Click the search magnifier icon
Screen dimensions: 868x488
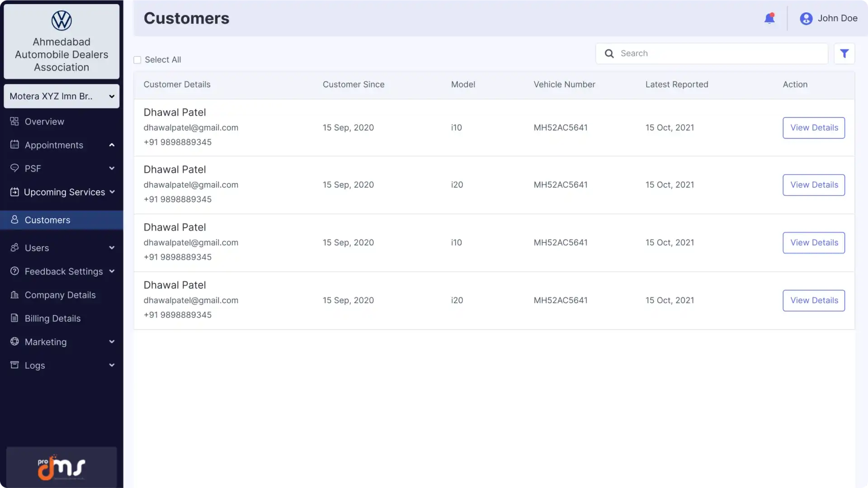pyautogui.click(x=609, y=53)
